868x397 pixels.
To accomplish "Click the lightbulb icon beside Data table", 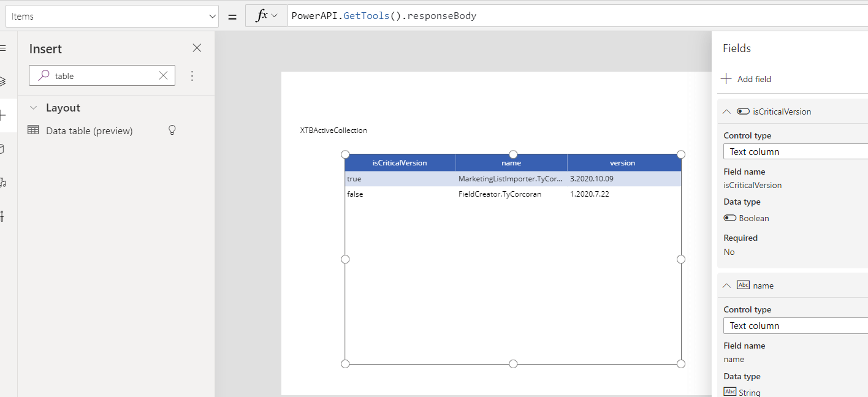I will coord(172,130).
